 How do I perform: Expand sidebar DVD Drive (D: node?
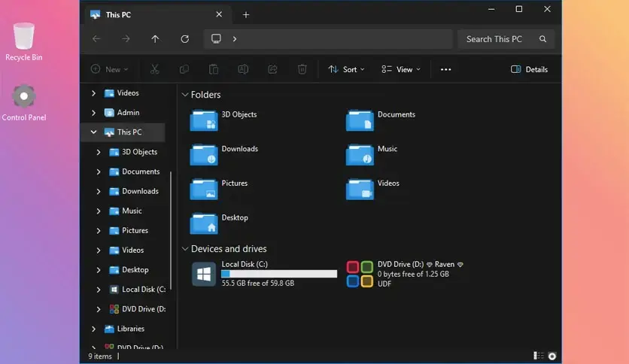click(x=99, y=309)
